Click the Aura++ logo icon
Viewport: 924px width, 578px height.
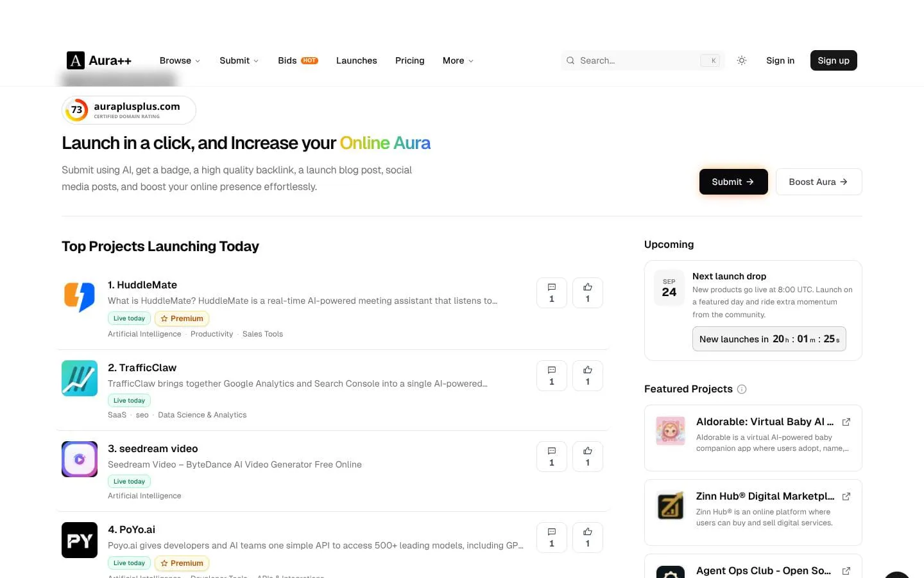pyautogui.click(x=76, y=60)
